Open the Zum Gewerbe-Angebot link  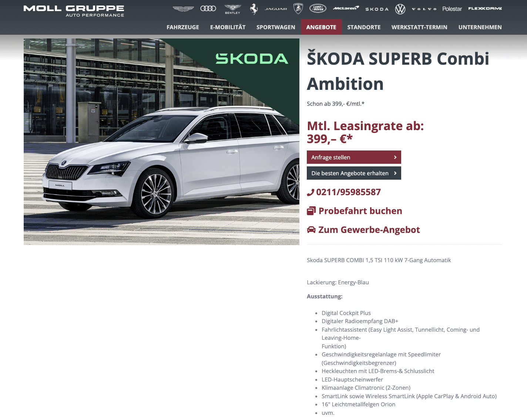pyautogui.click(x=363, y=230)
